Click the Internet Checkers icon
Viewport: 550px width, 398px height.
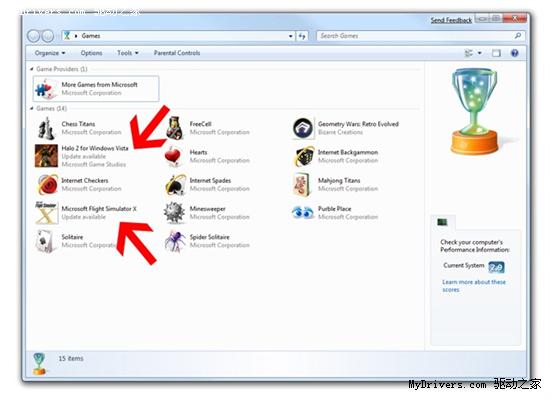point(47,184)
